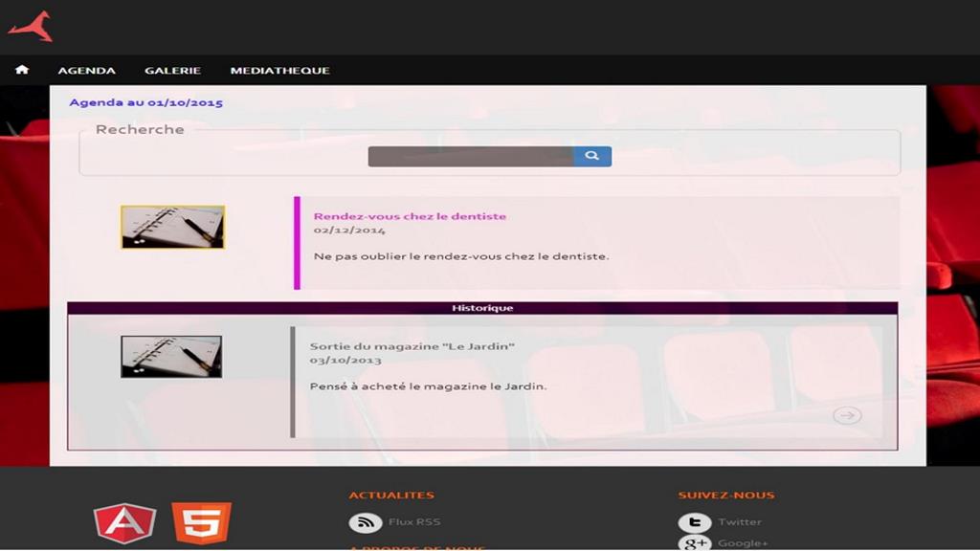The height and width of the screenshot is (551, 980).
Task: Open 'Sortie du magazine "Le Jardin"' title
Action: tap(412, 346)
